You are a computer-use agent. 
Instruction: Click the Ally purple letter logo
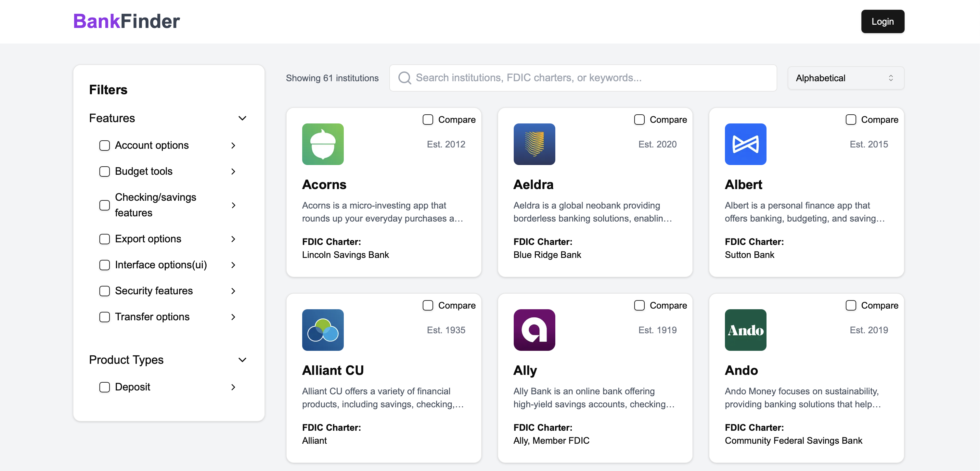[534, 330]
